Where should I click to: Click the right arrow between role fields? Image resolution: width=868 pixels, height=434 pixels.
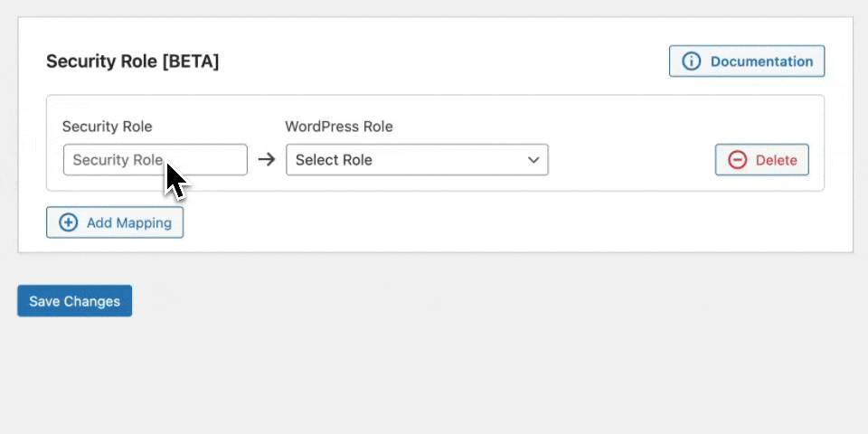click(x=266, y=160)
